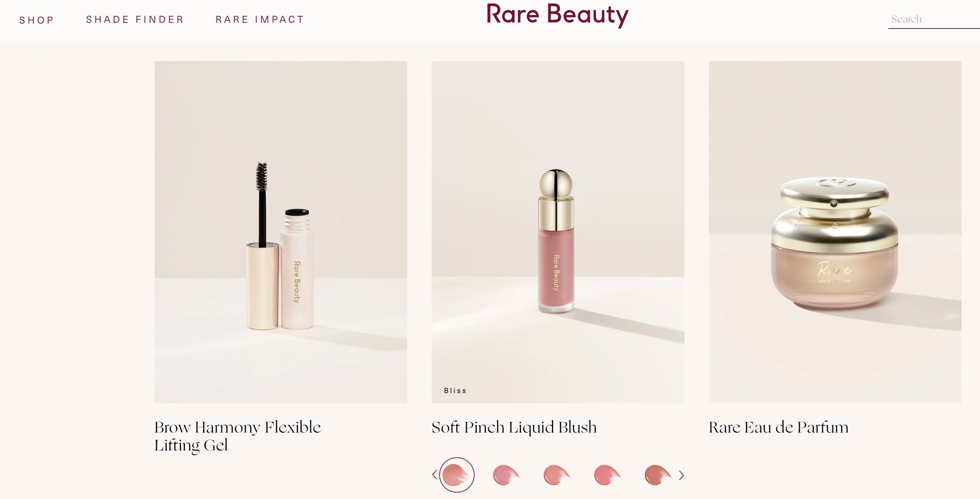The height and width of the screenshot is (499, 980).
Task: Open the Rare Eau de Parfum bottle image
Action: click(x=834, y=244)
